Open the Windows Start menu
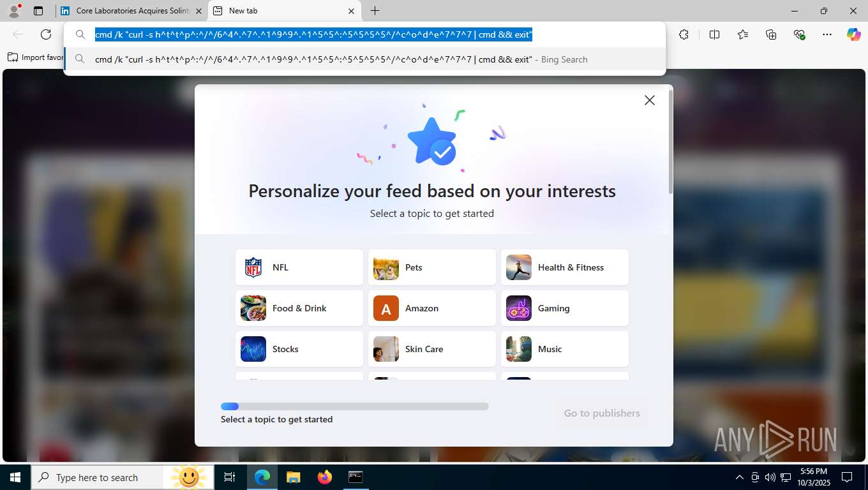 tap(15, 477)
